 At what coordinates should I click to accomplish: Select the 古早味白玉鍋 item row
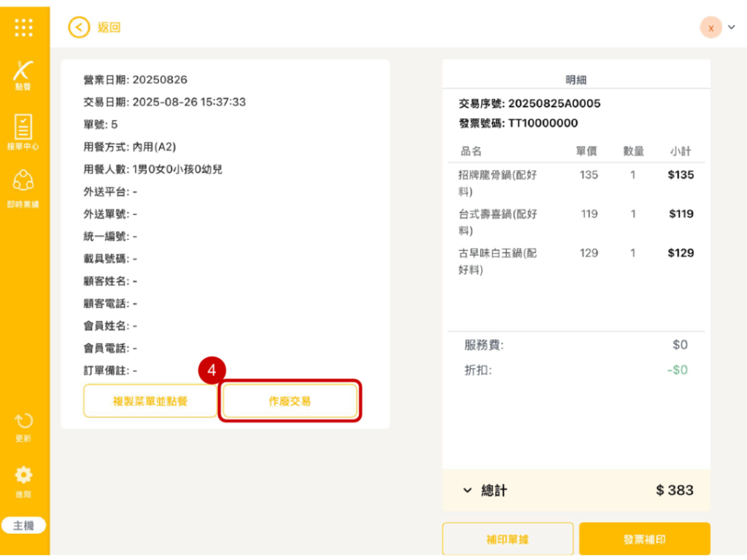point(576,261)
